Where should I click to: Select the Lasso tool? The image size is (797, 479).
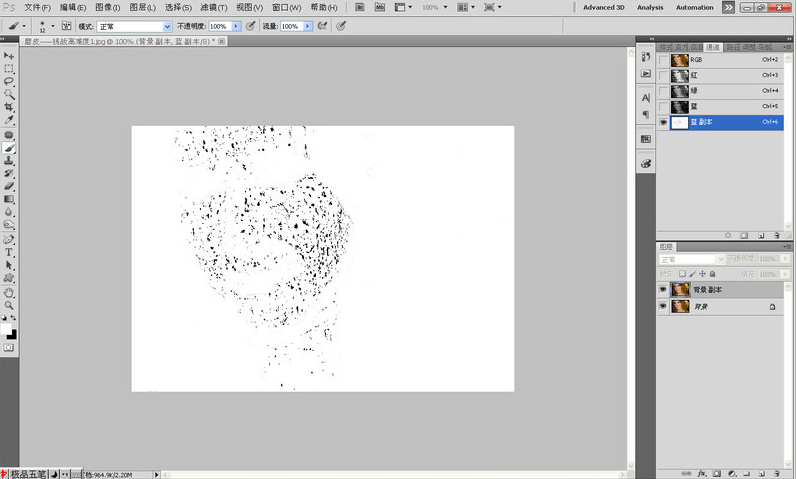(x=9, y=81)
